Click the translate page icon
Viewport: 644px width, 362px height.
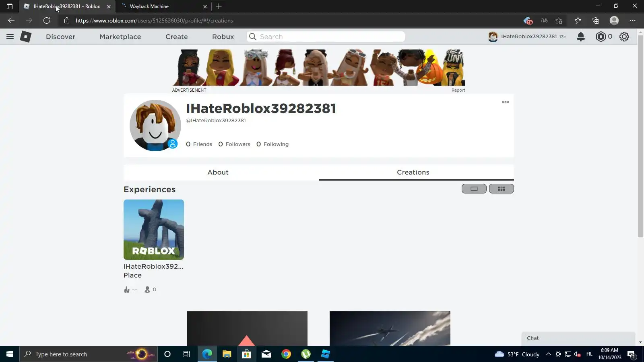click(544, 21)
